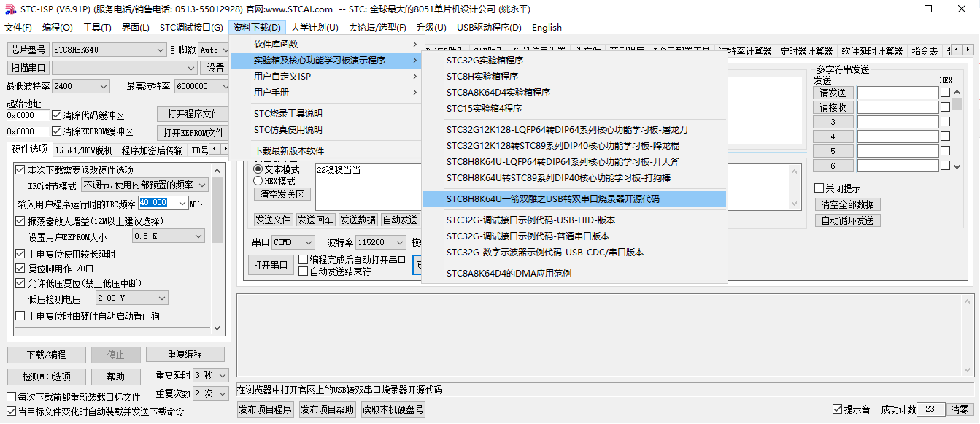
Task: Toggle 上电复位使用较长延时 option
Action: click(x=20, y=254)
